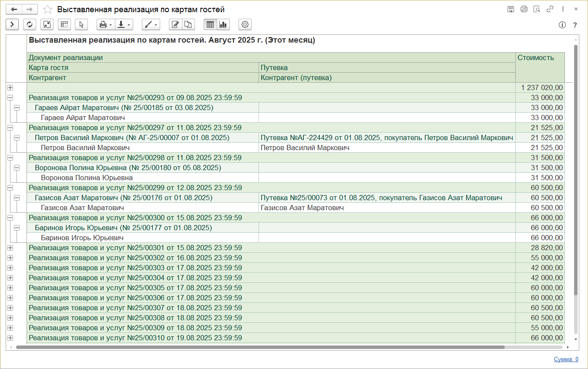
Task: Open print preview with magnifier icon
Action: pos(537,9)
